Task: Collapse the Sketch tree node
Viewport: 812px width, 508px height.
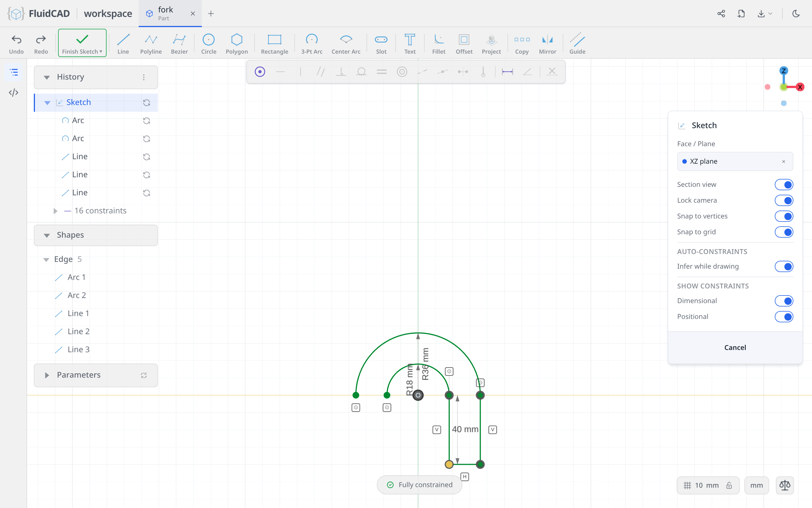Action: pos(47,102)
